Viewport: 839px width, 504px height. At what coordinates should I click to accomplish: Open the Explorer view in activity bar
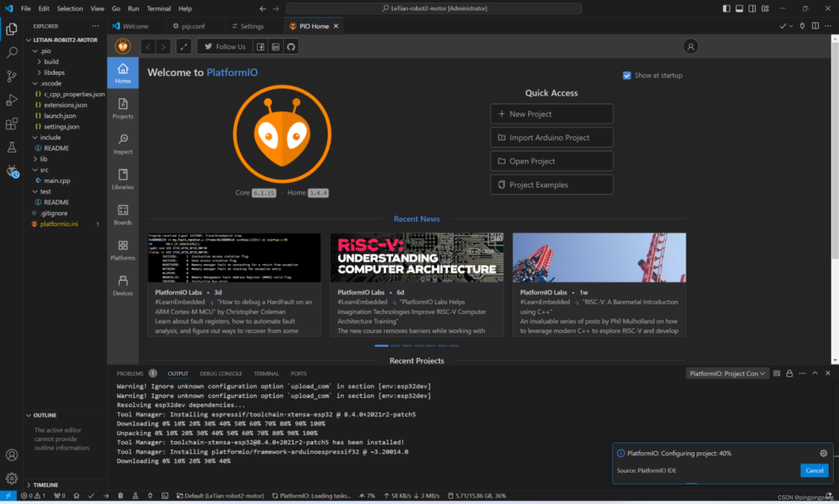(x=11, y=29)
